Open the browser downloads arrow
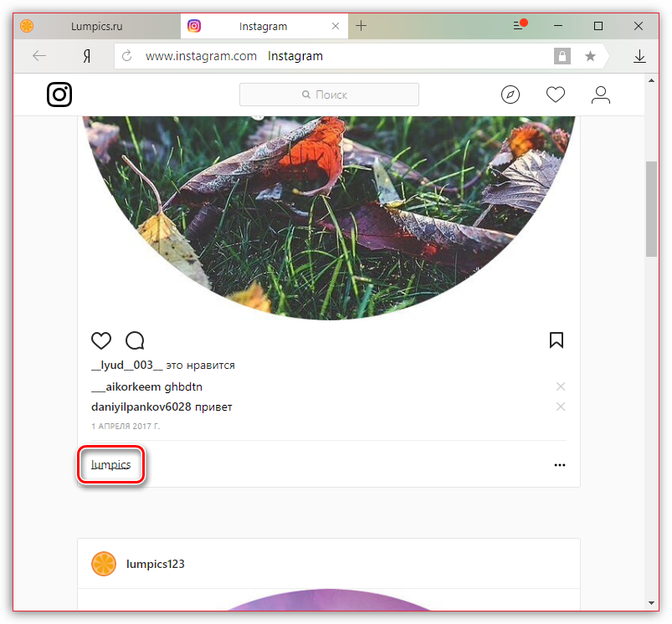Screen dimensions: 672x624 point(639,56)
